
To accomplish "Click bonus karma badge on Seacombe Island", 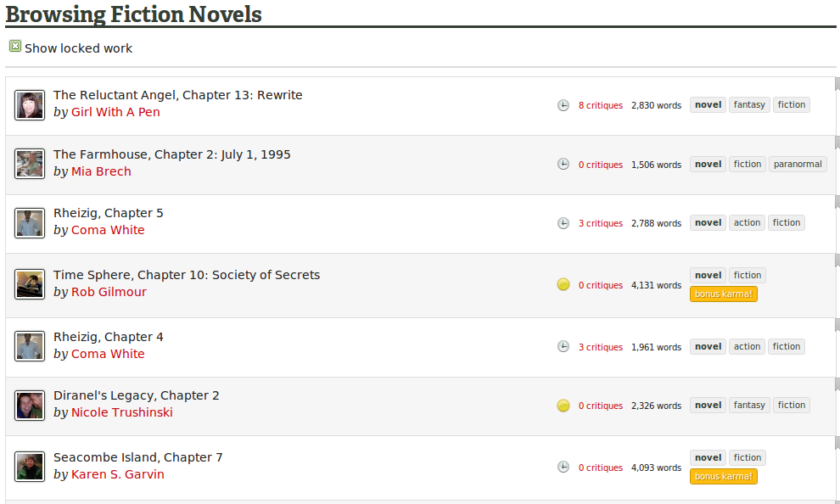I will tap(723, 477).
